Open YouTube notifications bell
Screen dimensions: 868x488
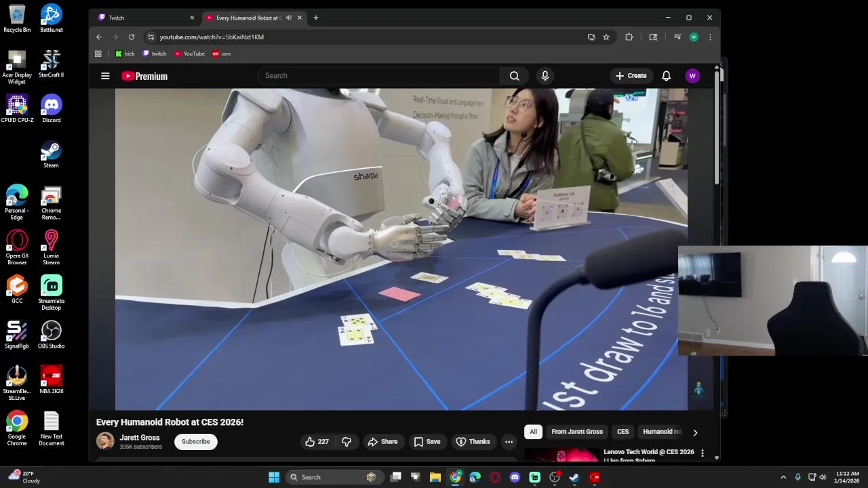pos(666,76)
